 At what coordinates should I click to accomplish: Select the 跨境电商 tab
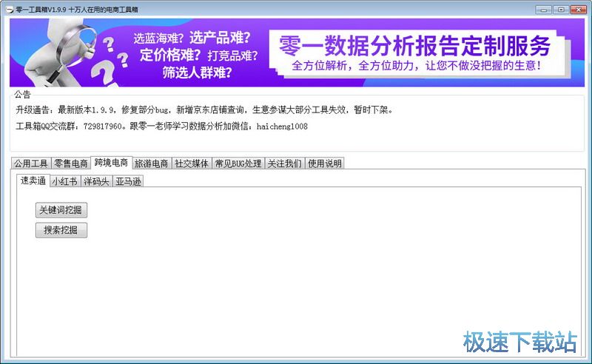111,163
